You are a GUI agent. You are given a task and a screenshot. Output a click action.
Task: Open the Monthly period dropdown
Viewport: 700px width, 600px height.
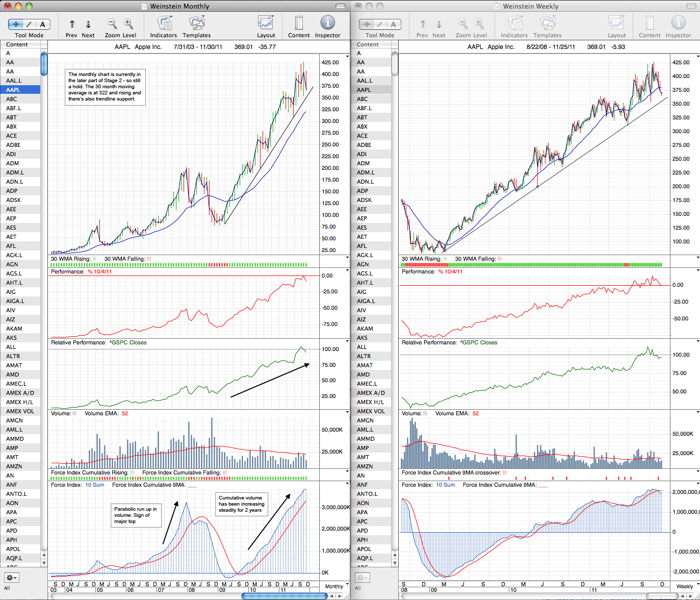(x=336, y=586)
